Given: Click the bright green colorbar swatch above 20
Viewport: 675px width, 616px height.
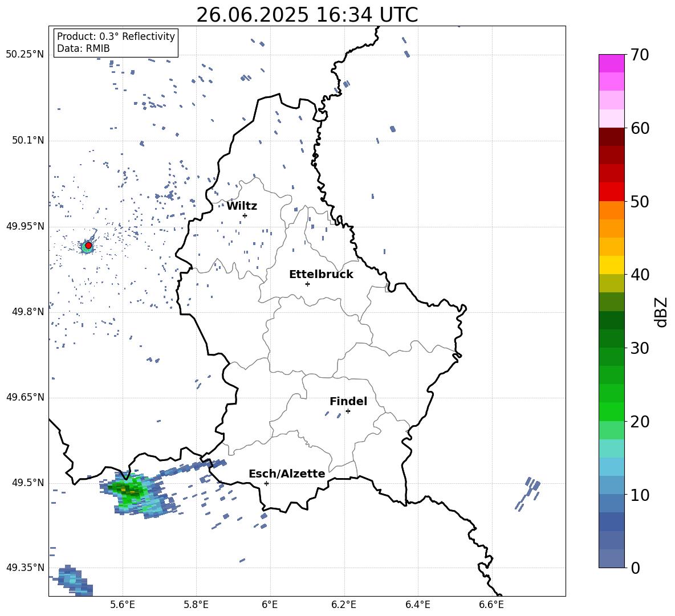Looking at the screenshot, I should click(x=611, y=411).
